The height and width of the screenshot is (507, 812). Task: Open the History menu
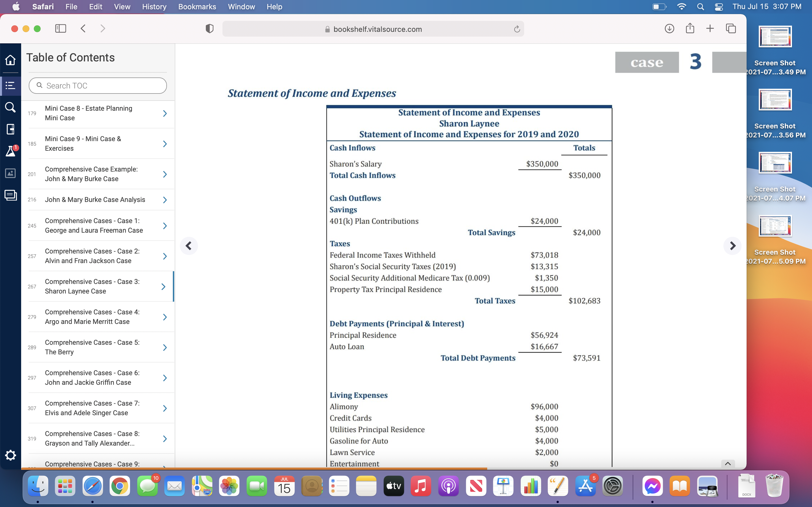154,7
